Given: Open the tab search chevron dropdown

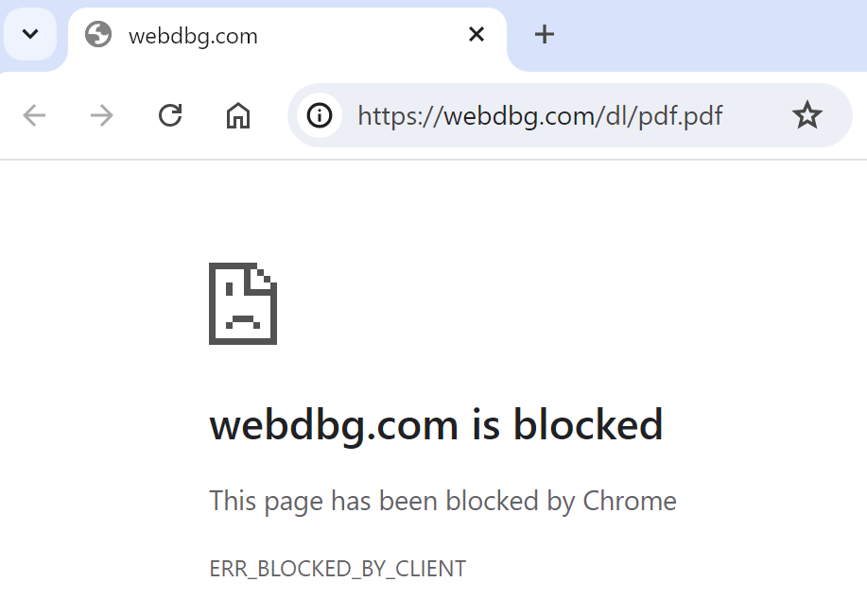Looking at the screenshot, I should (30, 34).
